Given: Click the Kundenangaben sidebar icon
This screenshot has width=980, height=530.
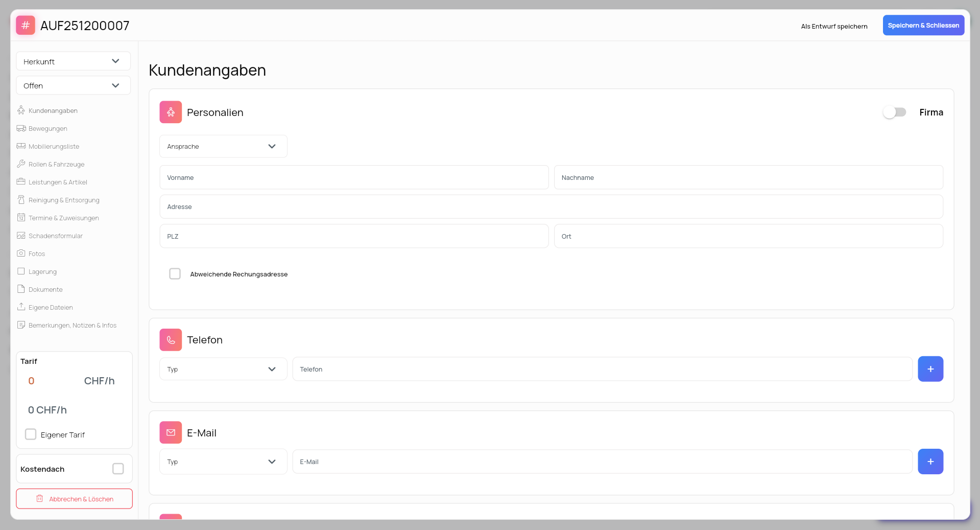Looking at the screenshot, I should click(x=21, y=110).
